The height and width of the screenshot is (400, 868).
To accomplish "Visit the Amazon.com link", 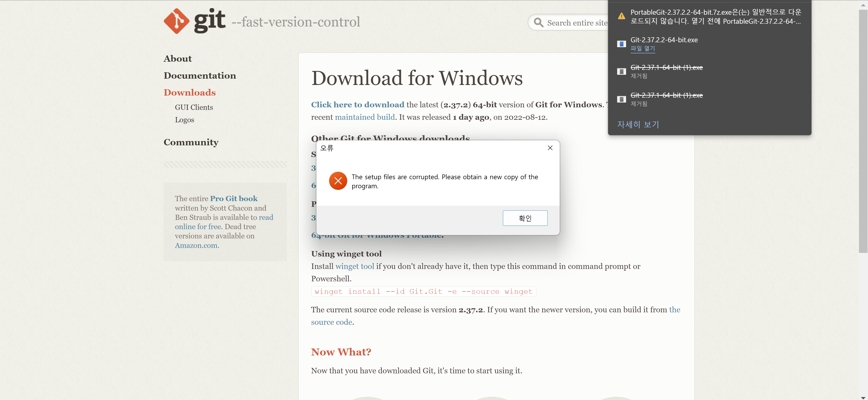I will [196, 245].
